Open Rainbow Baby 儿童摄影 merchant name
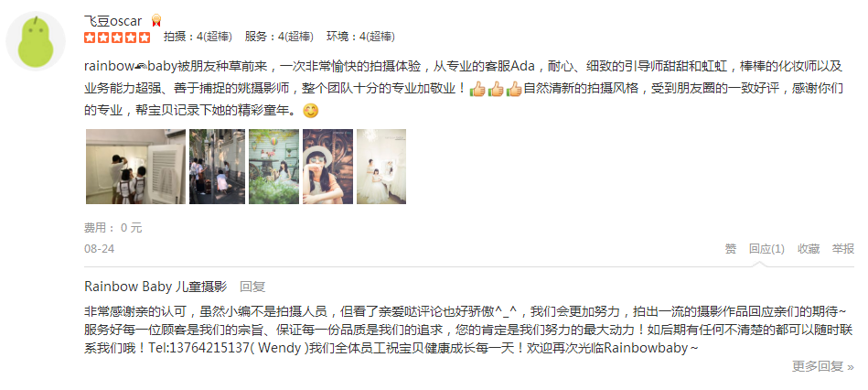The image size is (868, 390). click(x=155, y=287)
